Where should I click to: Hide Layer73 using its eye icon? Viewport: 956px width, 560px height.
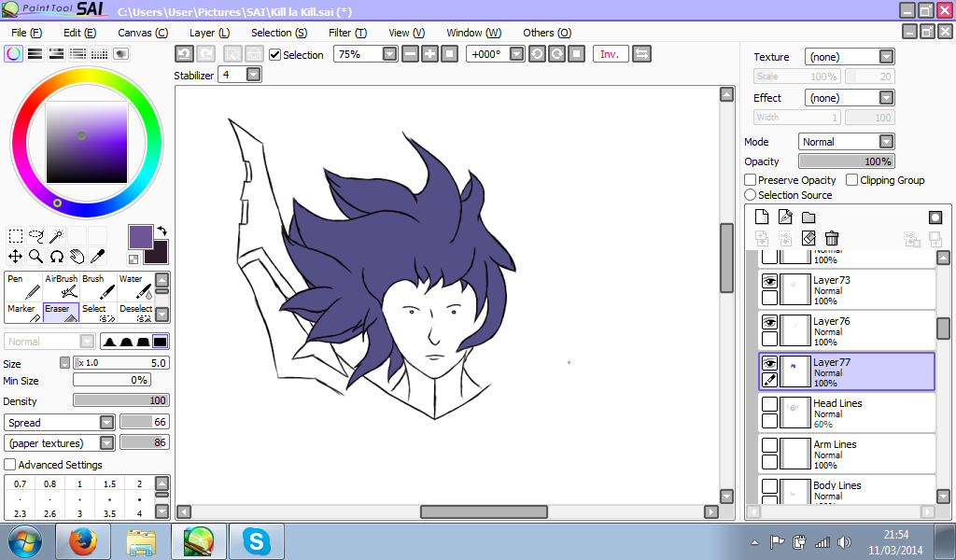click(769, 281)
